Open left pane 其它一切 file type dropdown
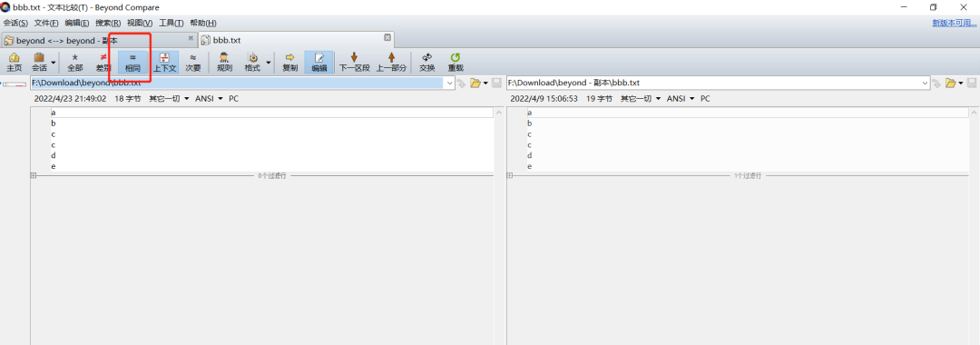The width and height of the screenshot is (980, 345). pyautogui.click(x=169, y=99)
